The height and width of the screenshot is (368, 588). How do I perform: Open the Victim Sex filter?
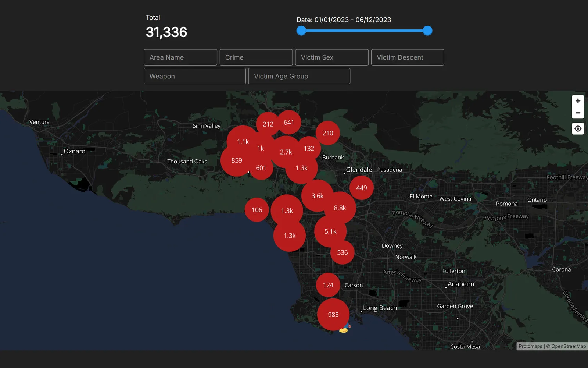[x=332, y=57]
